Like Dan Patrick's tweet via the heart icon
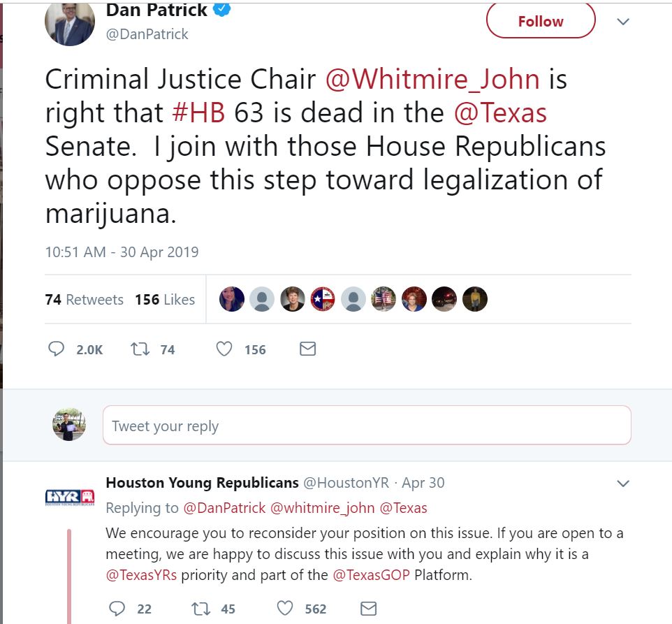The height and width of the screenshot is (624, 672). pos(224,349)
